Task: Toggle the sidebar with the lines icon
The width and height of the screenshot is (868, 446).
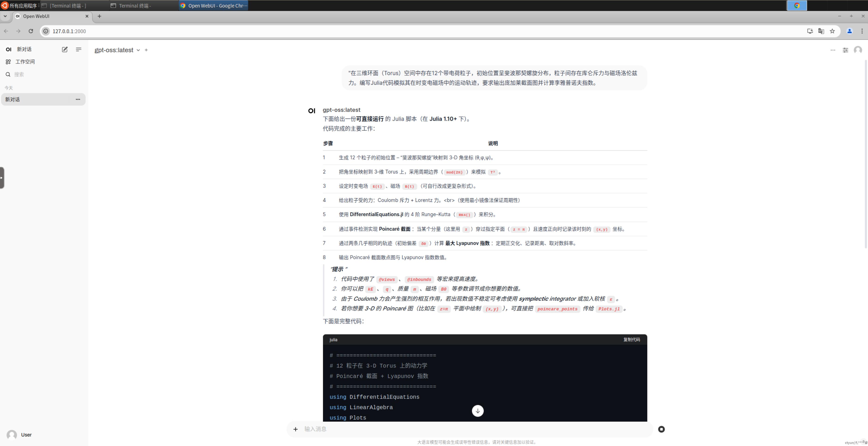Action: click(x=79, y=49)
